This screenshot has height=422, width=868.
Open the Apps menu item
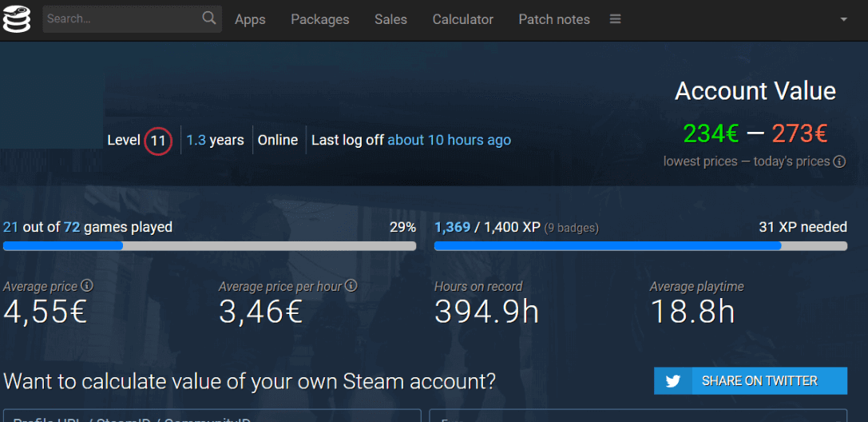(250, 19)
